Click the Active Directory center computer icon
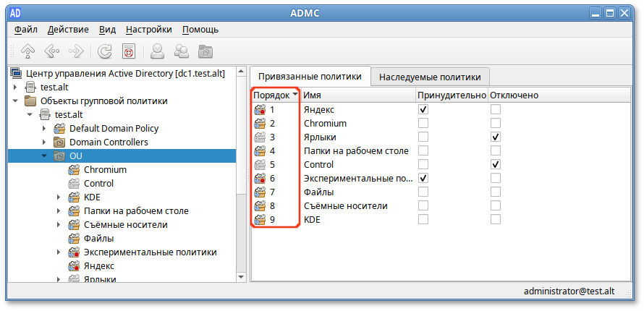644x311 pixels. click(16, 74)
